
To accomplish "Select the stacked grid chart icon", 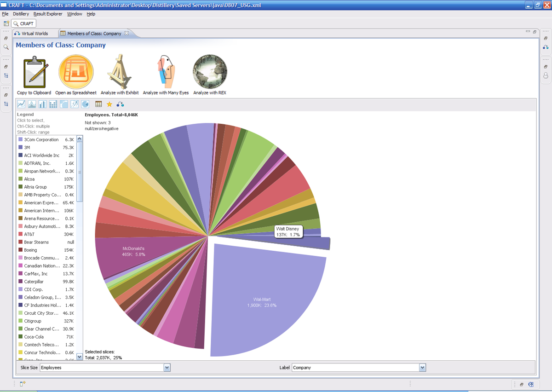I will tap(53, 104).
